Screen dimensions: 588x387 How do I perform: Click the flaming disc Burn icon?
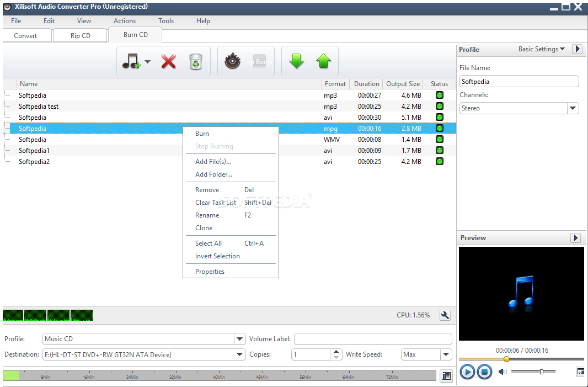click(x=233, y=61)
